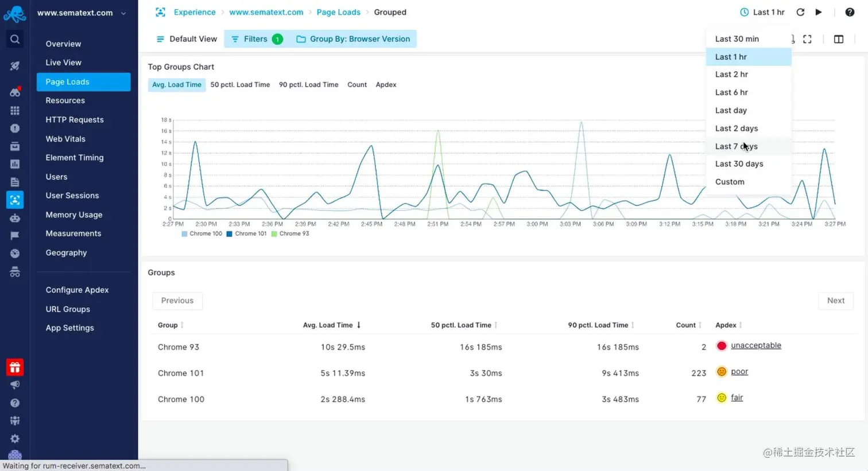Image resolution: width=868 pixels, height=471 pixels.
Task: Open the rocket icon in sidebar
Action: click(15, 66)
